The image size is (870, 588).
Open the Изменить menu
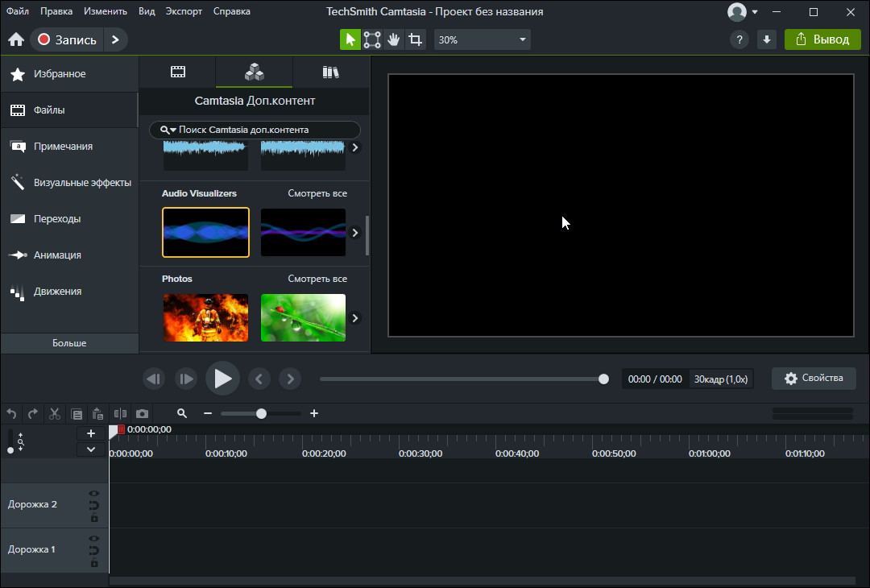tap(106, 11)
